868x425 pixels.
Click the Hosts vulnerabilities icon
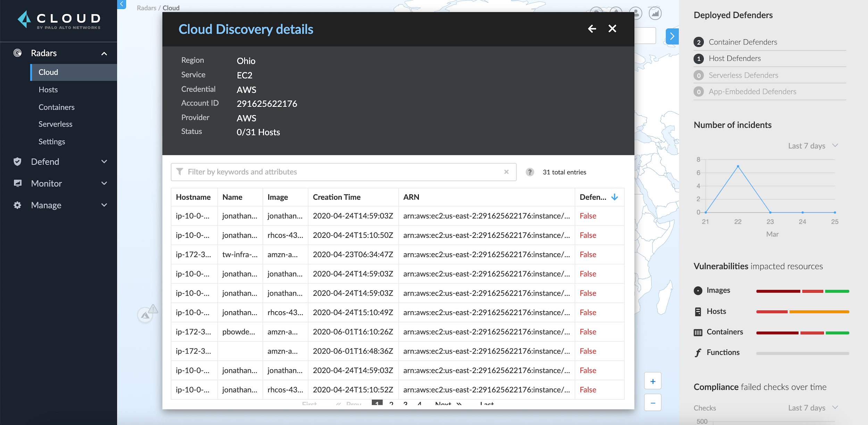click(x=698, y=311)
